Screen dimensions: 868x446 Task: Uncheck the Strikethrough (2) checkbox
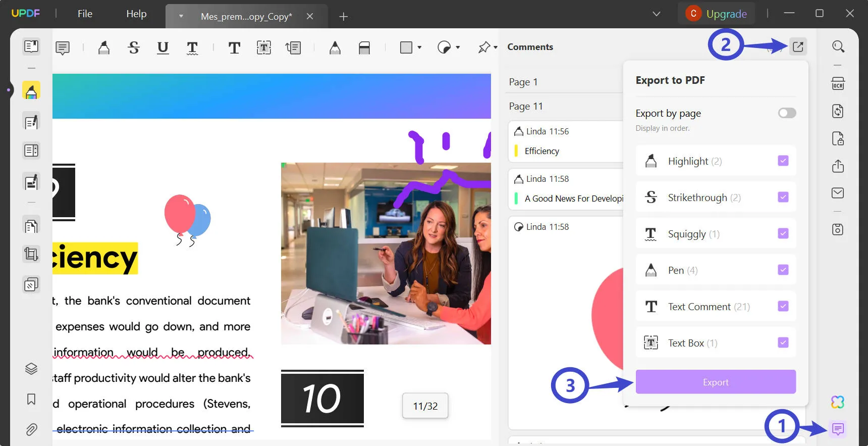pos(783,197)
